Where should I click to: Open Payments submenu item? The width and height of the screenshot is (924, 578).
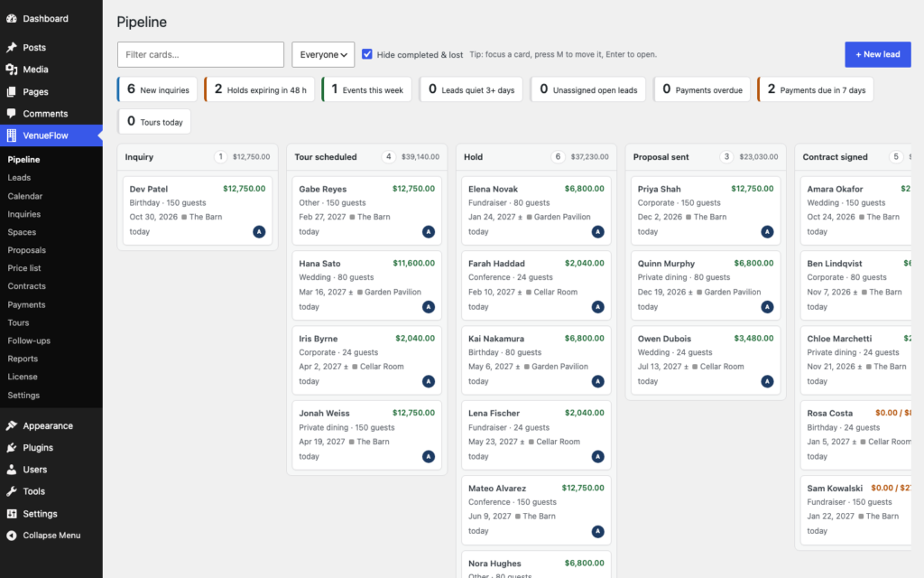point(26,305)
